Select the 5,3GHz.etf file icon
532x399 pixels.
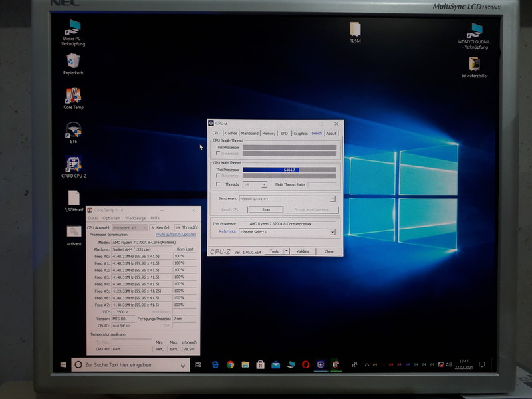coord(74,201)
